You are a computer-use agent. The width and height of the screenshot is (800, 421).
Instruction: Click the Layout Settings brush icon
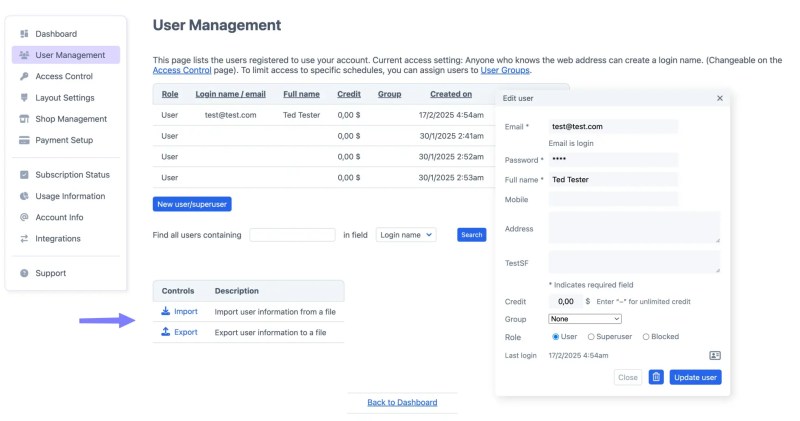[24, 97]
